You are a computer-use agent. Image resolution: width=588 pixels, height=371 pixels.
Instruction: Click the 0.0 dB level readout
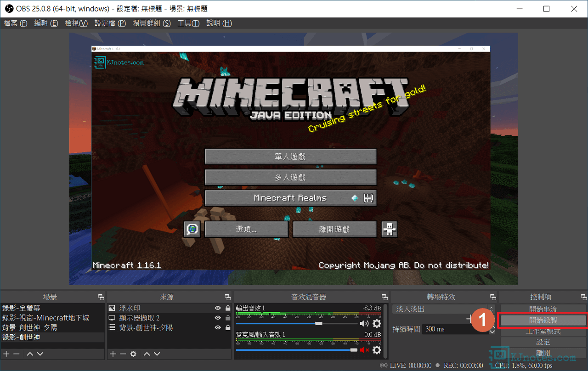point(373,335)
